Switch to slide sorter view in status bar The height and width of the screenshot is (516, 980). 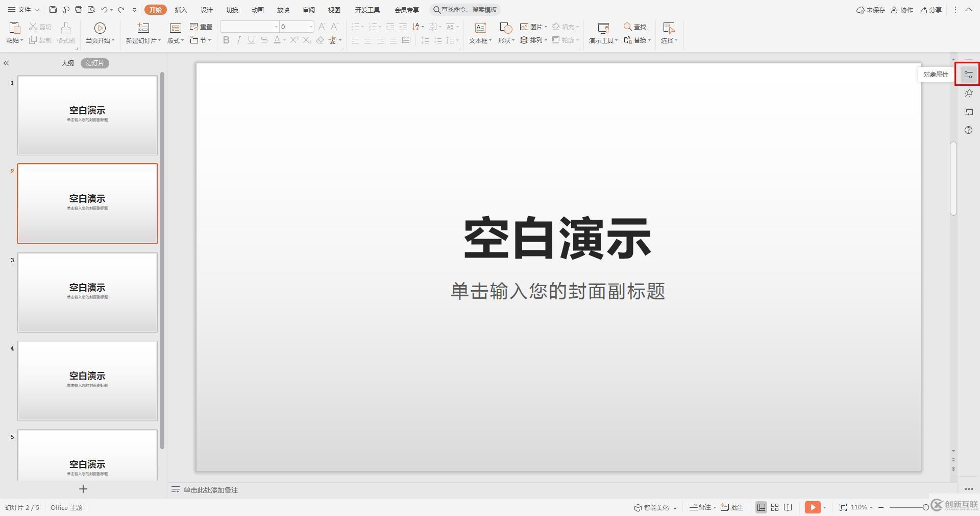pos(775,507)
